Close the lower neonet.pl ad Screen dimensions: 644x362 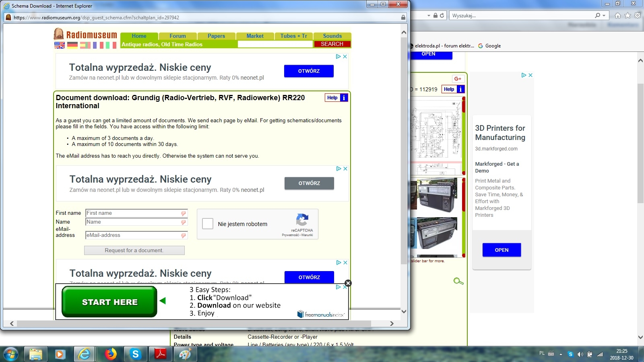pyautogui.click(x=345, y=263)
